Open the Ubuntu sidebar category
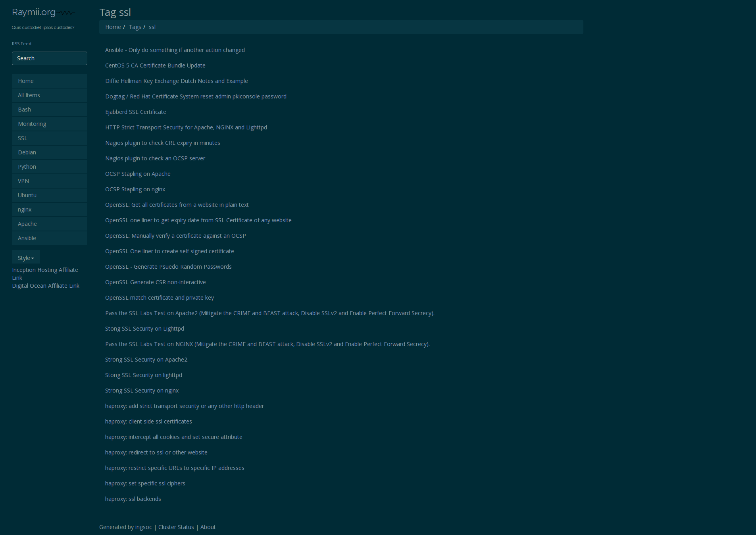Image resolution: width=756 pixels, height=535 pixels. coord(50,195)
